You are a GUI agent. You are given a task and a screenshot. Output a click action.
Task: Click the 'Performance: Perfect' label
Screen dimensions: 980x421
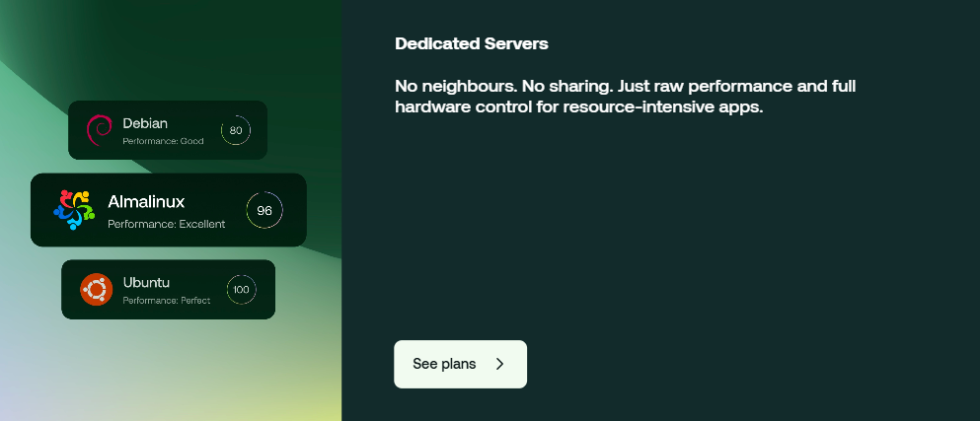pos(166,301)
